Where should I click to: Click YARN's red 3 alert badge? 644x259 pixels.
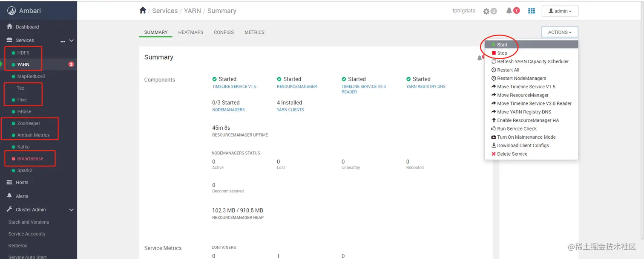pyautogui.click(x=71, y=64)
